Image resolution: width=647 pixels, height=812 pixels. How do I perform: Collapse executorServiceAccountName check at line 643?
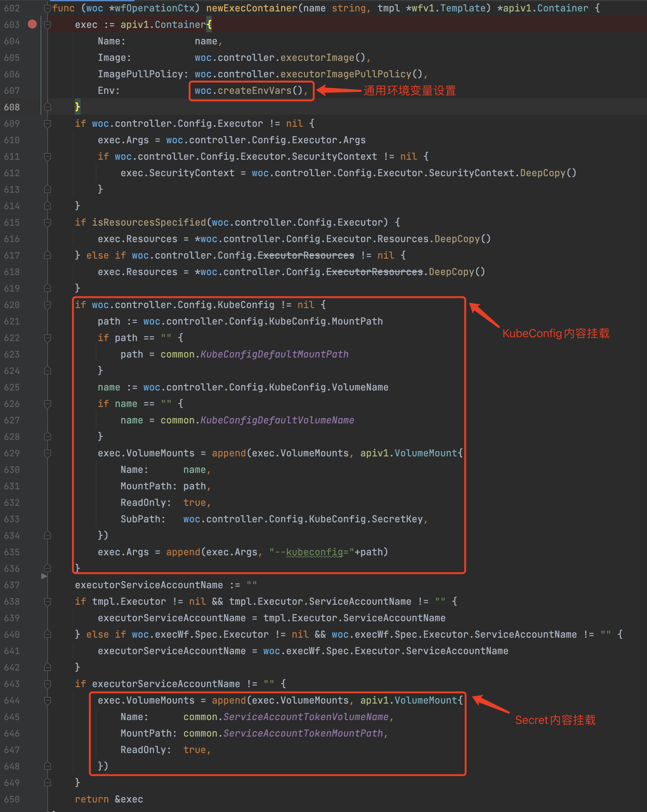pos(48,684)
